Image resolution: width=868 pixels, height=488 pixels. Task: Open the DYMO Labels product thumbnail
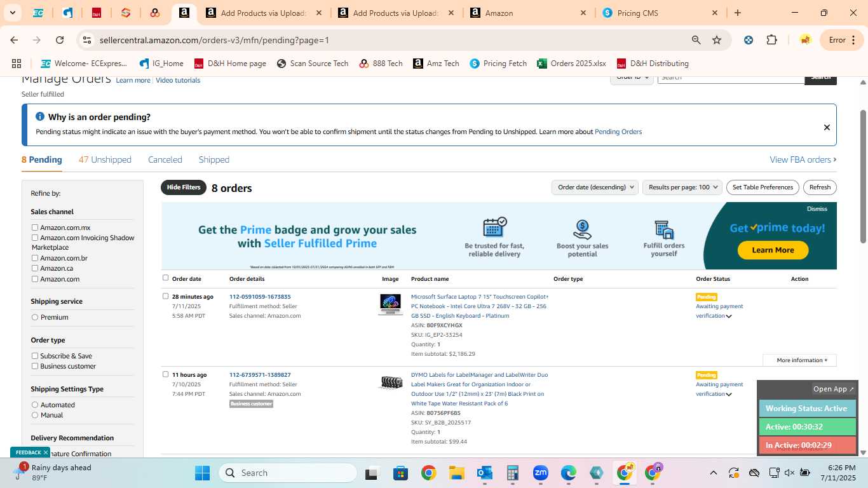coord(391,383)
